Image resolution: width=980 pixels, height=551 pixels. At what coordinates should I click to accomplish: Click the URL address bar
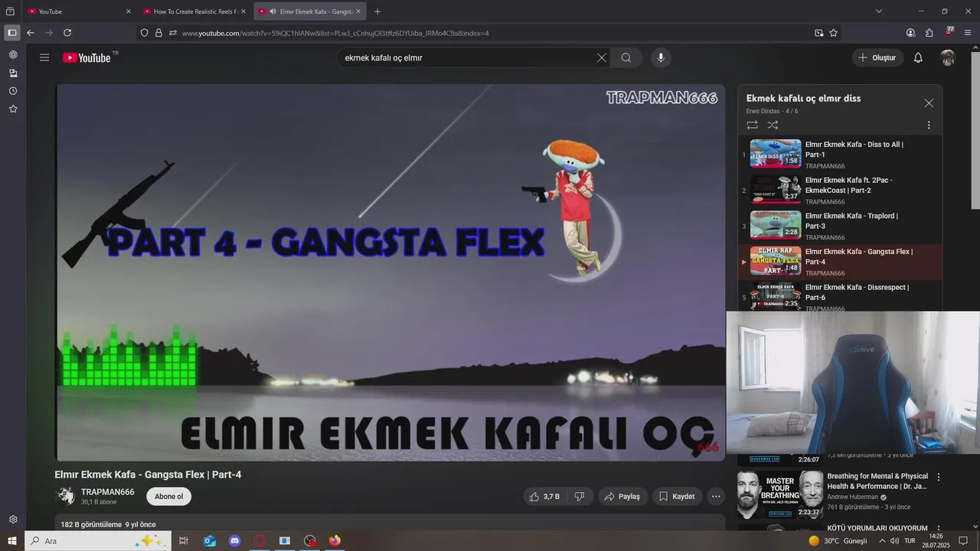click(x=490, y=33)
